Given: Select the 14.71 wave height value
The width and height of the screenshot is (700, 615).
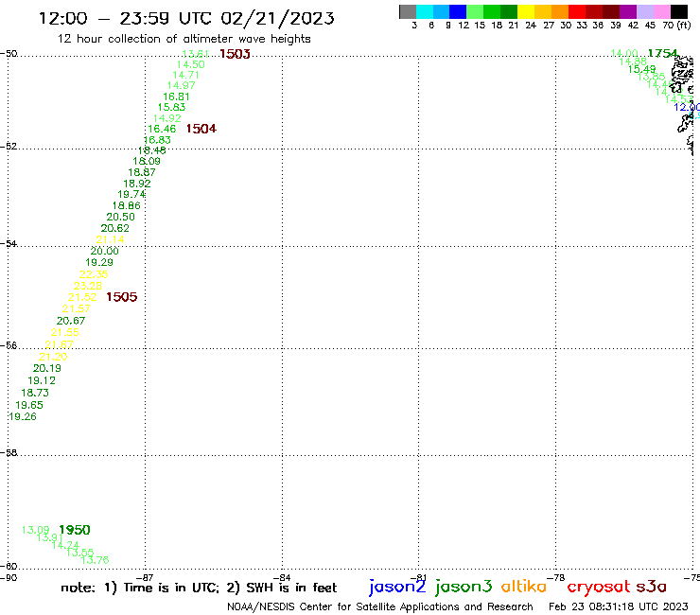Looking at the screenshot, I should click(x=185, y=75).
